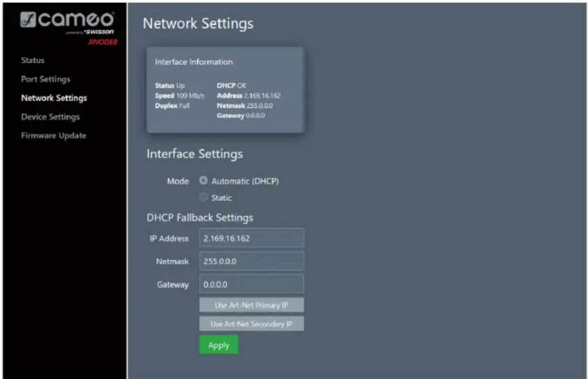The height and width of the screenshot is (379, 588).
Task: Open the Firmware Update page
Action: click(x=53, y=135)
